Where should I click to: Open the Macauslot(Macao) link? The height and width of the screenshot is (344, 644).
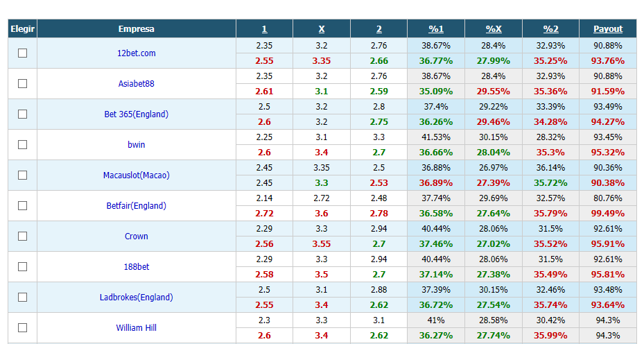click(137, 175)
